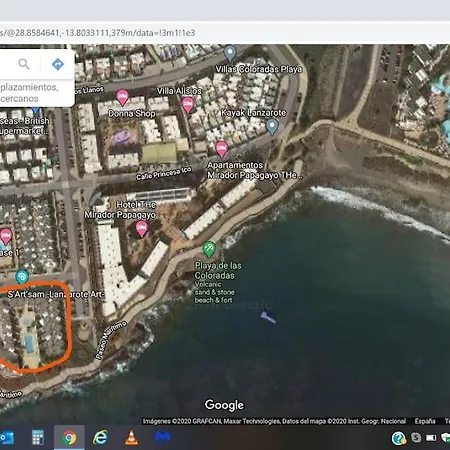The width and height of the screenshot is (450, 450).
Task: Click the Playa de las Coloradas label
Action: [218, 270]
